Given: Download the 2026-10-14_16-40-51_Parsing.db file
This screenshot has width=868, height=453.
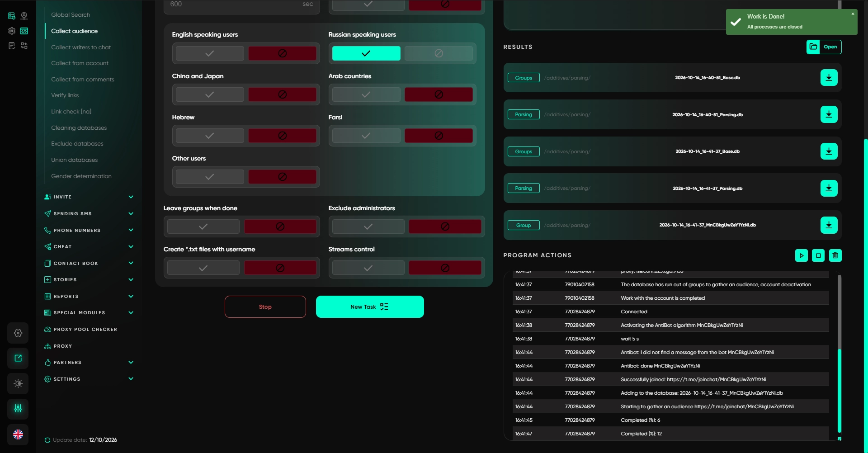Looking at the screenshot, I should click(x=829, y=114).
